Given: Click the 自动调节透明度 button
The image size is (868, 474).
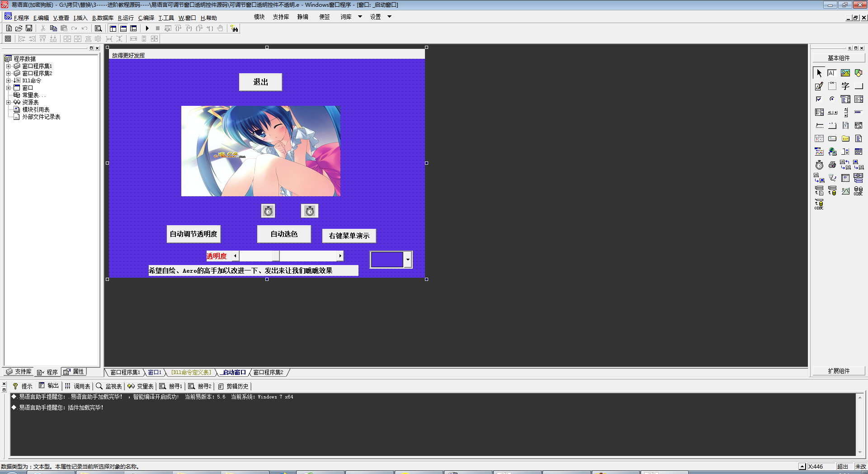Looking at the screenshot, I should 193,234.
